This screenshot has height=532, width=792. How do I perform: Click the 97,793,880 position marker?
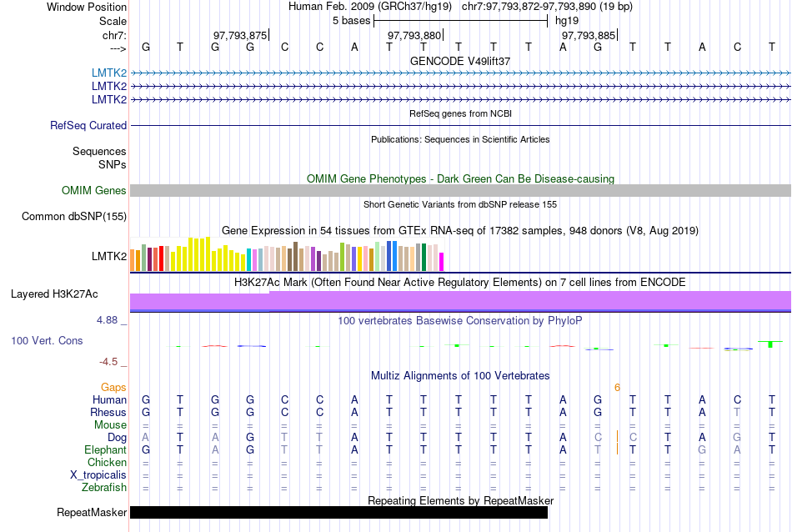click(414, 35)
